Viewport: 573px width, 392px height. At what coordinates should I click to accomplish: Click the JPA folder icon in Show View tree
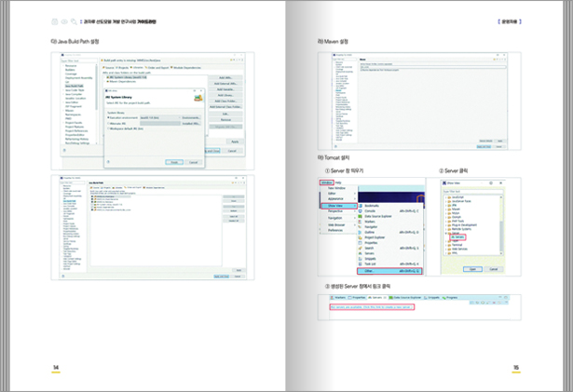coord(449,205)
